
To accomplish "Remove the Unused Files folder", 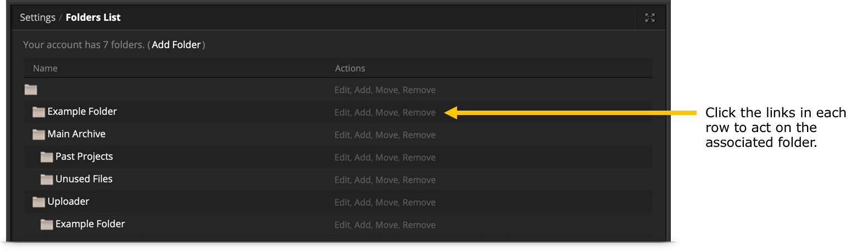I will tap(419, 180).
